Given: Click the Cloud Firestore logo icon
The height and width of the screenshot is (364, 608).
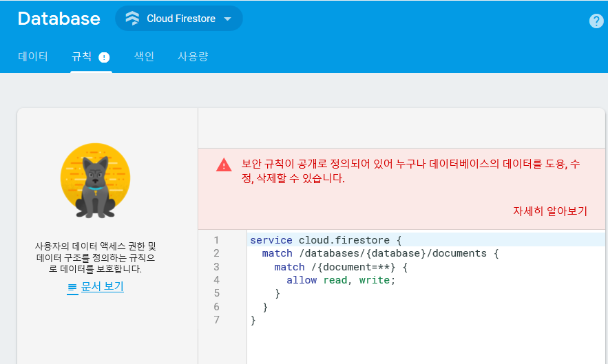Looking at the screenshot, I should click(x=132, y=19).
